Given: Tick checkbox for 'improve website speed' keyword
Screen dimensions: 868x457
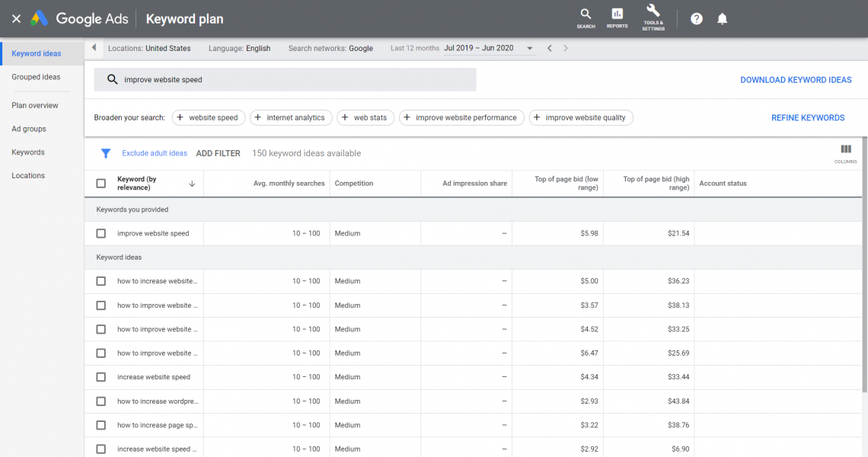Looking at the screenshot, I should click(101, 234).
